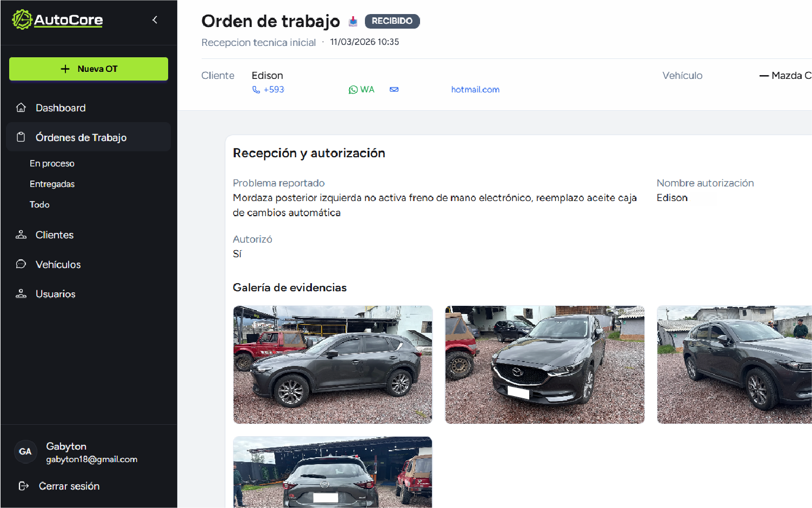Click the Clientes people icon
Image resolution: width=812 pixels, height=508 pixels.
click(21, 235)
